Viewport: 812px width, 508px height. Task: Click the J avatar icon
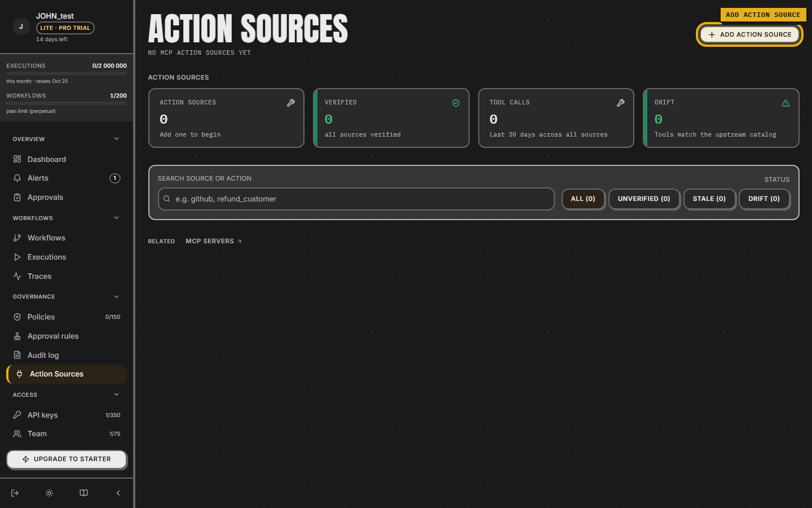(21, 27)
